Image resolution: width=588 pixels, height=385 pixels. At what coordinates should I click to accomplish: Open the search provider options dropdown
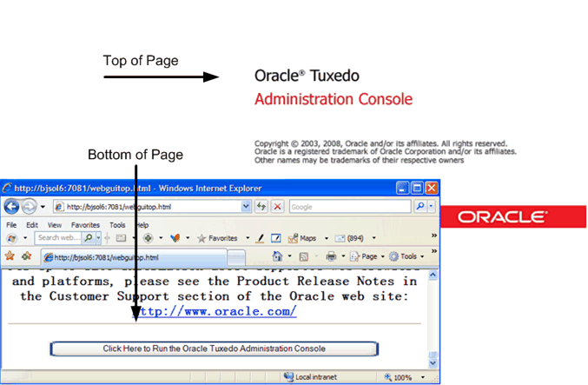[431, 206]
